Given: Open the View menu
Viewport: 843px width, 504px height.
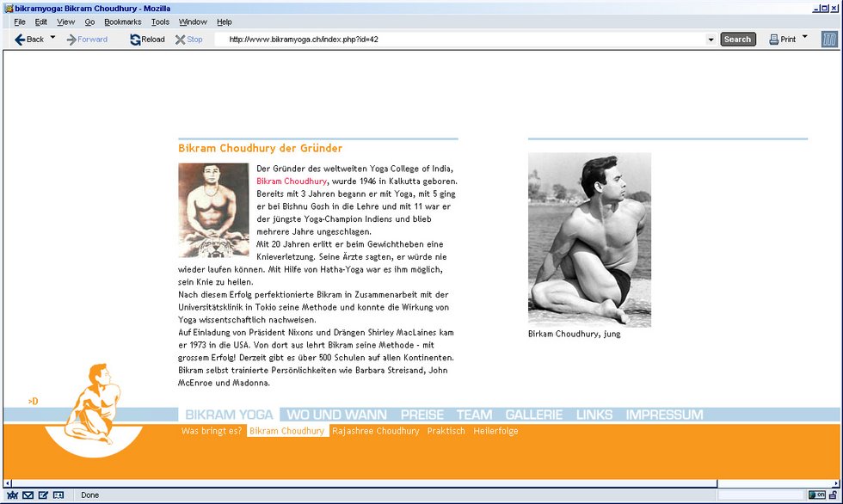Looking at the screenshot, I should tap(65, 22).
